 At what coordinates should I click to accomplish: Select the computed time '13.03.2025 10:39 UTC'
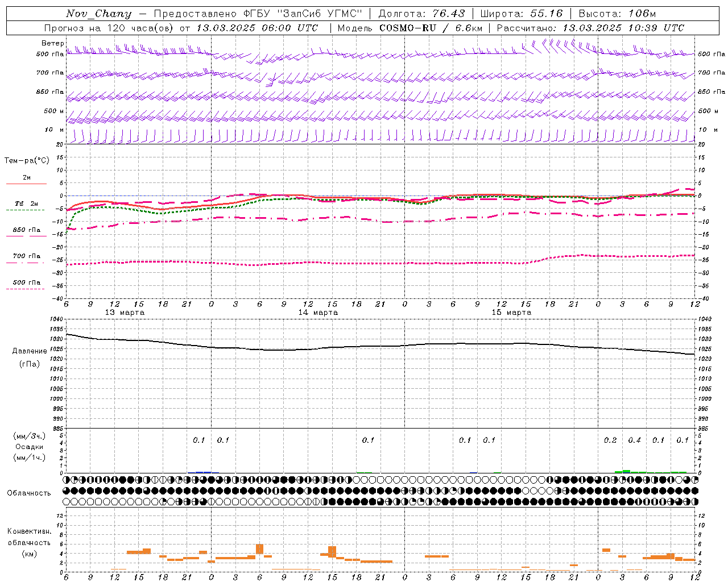point(623,28)
